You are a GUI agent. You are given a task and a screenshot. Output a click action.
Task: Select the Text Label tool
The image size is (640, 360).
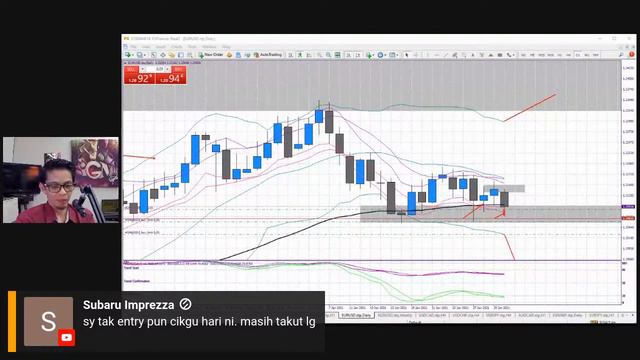482,55
